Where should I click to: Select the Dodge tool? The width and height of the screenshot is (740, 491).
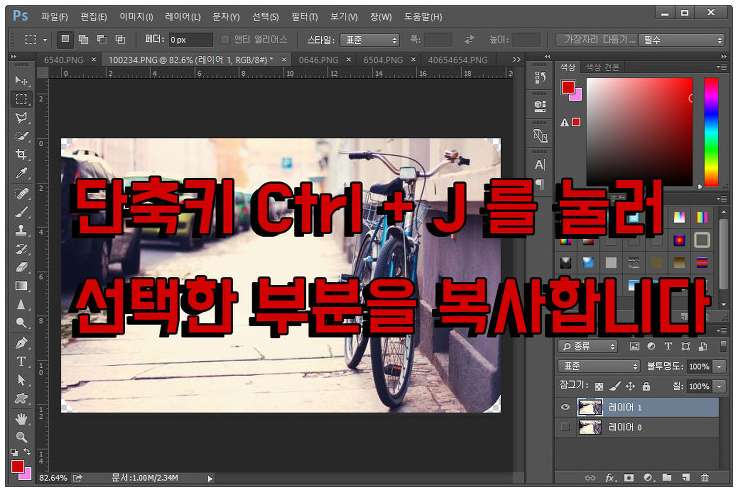coord(21,323)
